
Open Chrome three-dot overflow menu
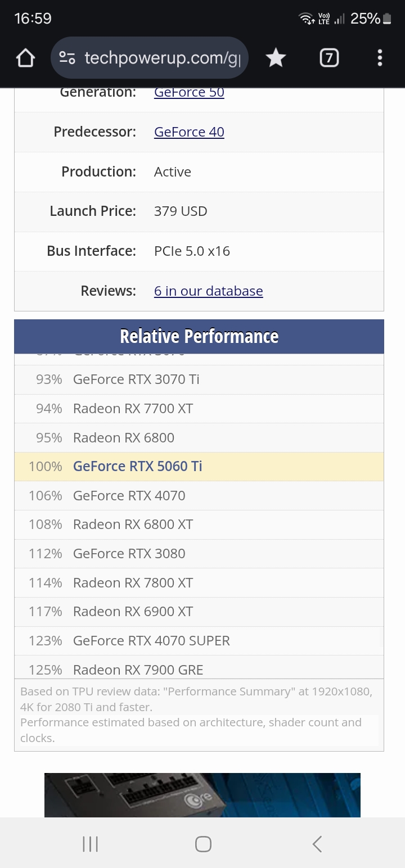(380, 57)
